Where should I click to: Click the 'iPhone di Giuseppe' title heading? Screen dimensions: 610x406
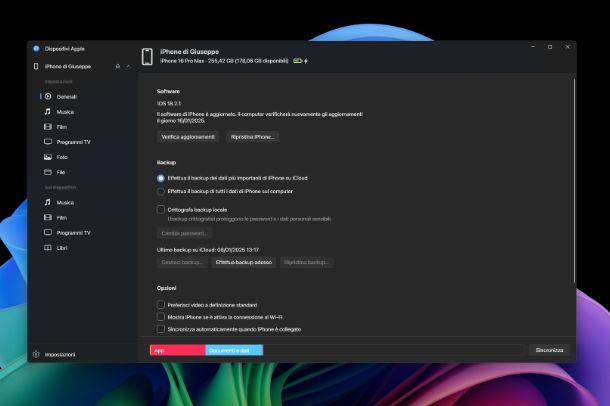[189, 52]
